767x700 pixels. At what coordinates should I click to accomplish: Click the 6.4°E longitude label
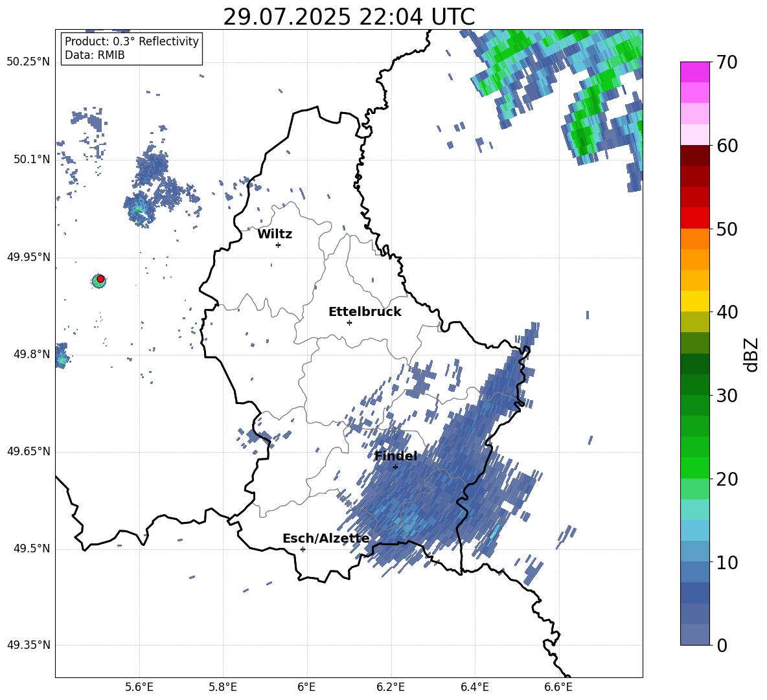click(474, 687)
